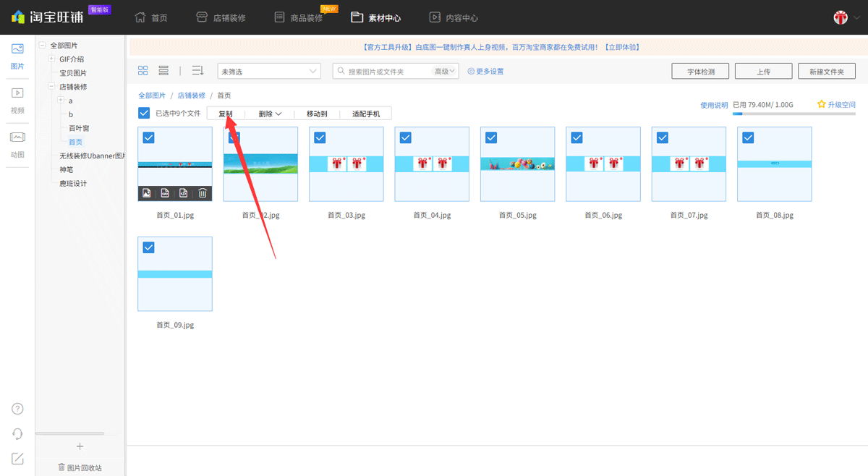
Task: Expand the GIF介绍 folder tree node
Action: [51, 59]
